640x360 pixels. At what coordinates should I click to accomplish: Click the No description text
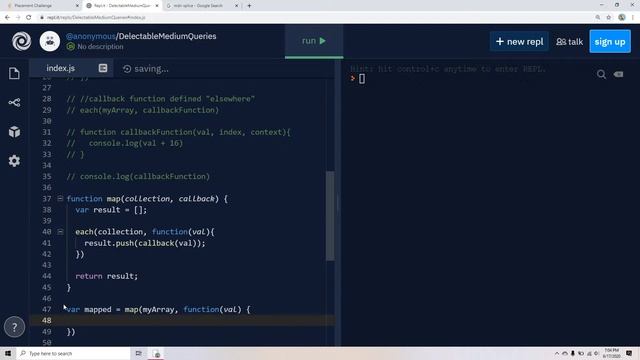(100, 47)
